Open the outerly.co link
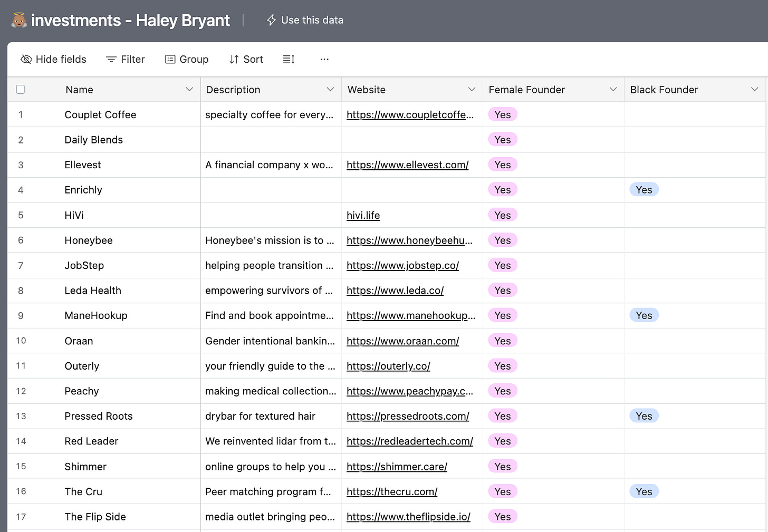 (388, 366)
